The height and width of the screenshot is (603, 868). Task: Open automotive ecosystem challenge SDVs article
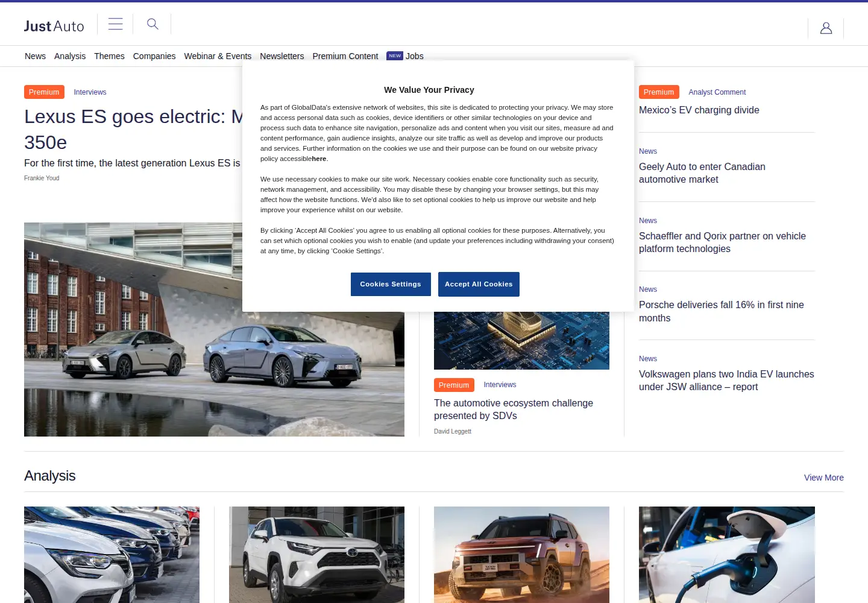coord(514,409)
